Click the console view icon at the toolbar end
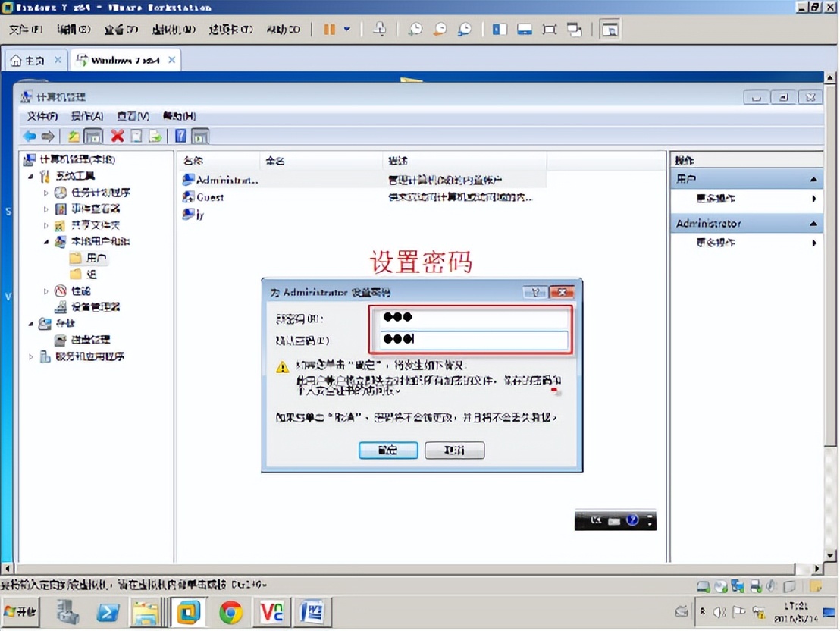 610,29
